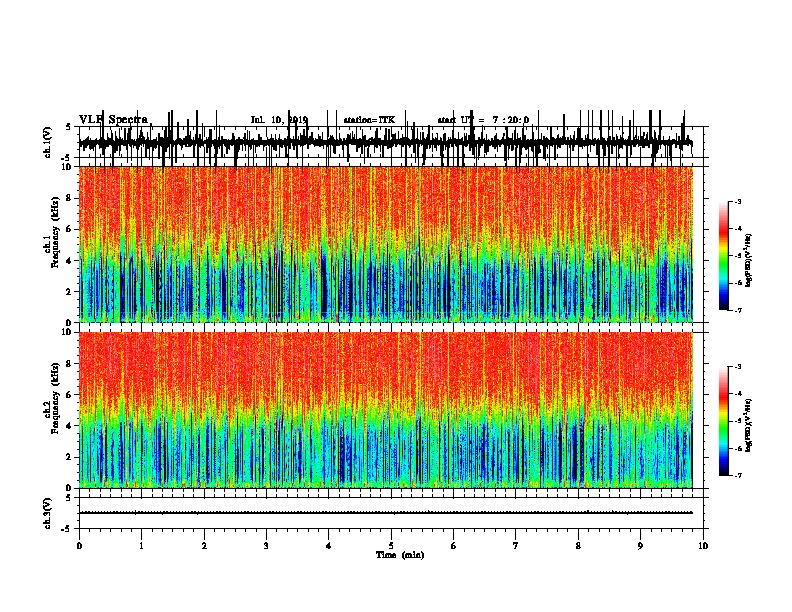Click the "Time (min)" x-axis label

pos(400,555)
